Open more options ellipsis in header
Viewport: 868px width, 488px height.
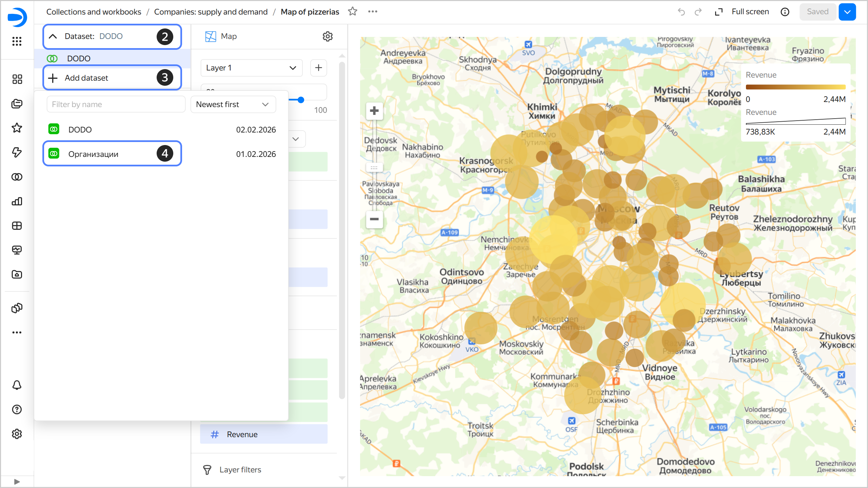point(373,12)
